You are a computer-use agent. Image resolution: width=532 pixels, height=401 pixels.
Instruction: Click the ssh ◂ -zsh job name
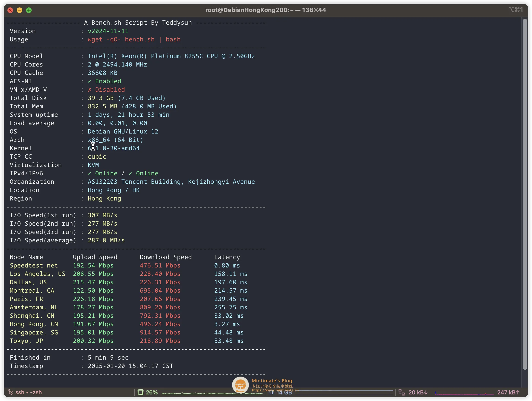pyautogui.click(x=28, y=392)
